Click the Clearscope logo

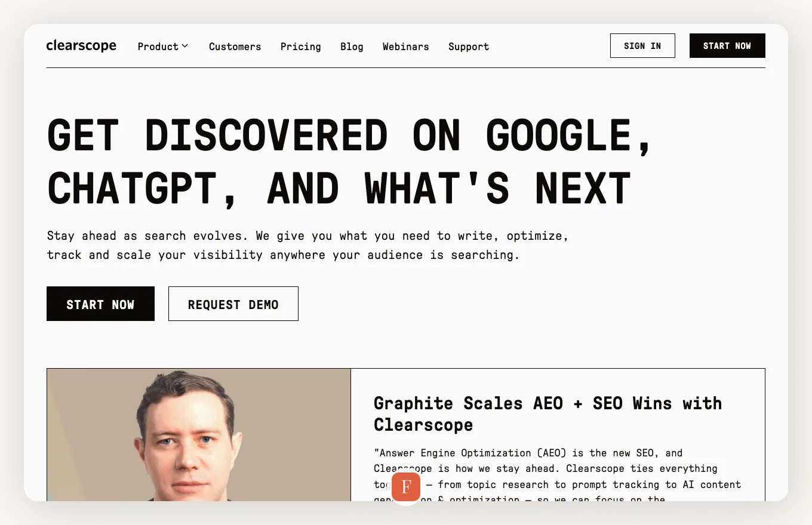tap(81, 46)
